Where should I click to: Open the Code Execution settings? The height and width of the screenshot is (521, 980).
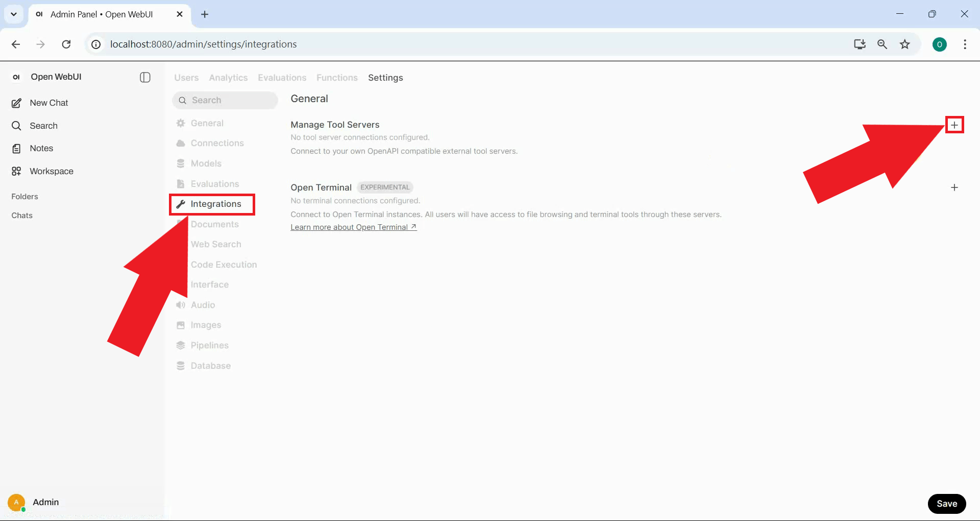pyautogui.click(x=224, y=265)
